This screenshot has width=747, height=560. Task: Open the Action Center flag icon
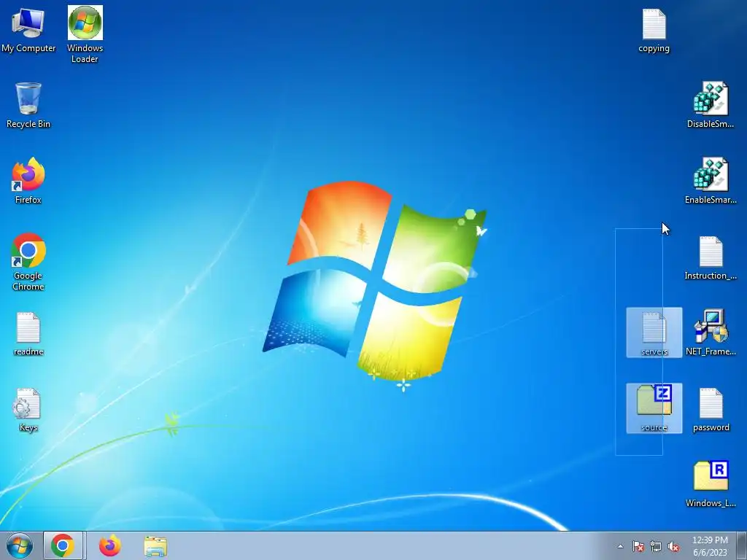(638, 546)
